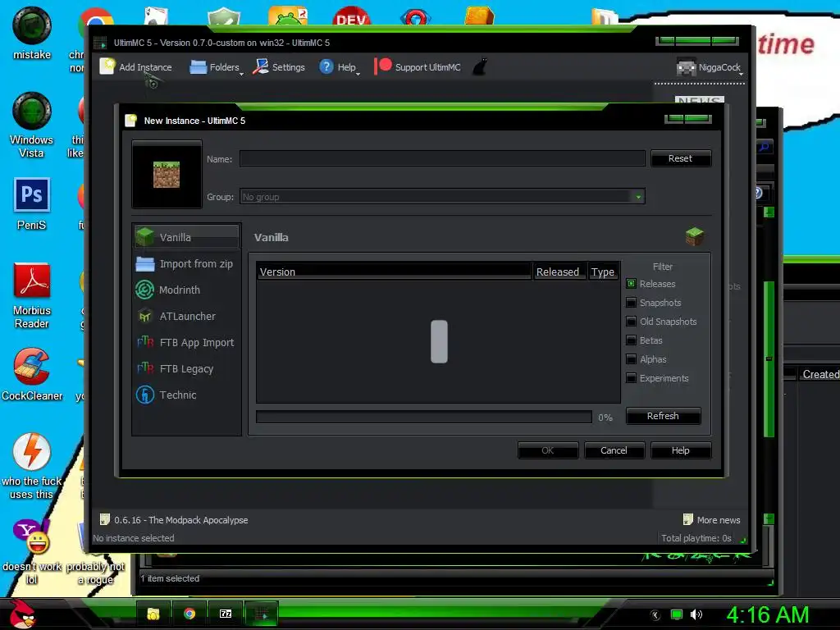Select the Technic source

coord(186,395)
